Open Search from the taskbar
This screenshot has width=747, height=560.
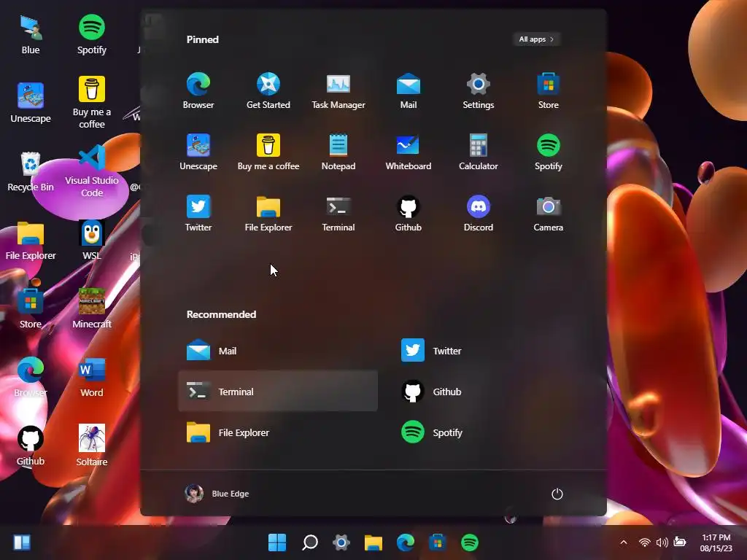pyautogui.click(x=309, y=542)
